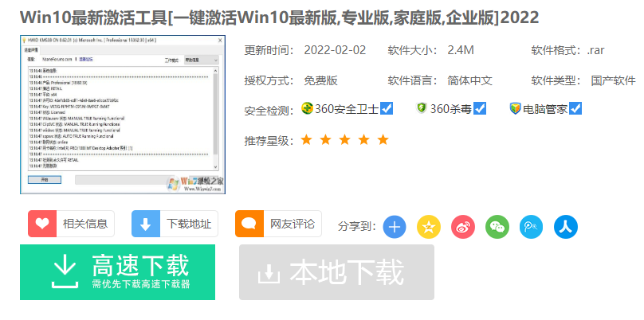Screen dimensions: 644x320
Task: Click the 简体中文 language value
Action: point(470,80)
